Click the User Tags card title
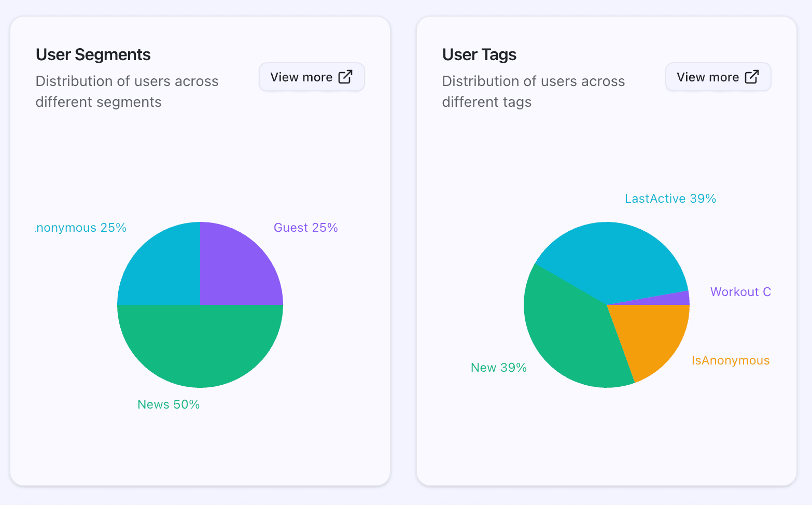The width and height of the screenshot is (812, 505). [479, 54]
